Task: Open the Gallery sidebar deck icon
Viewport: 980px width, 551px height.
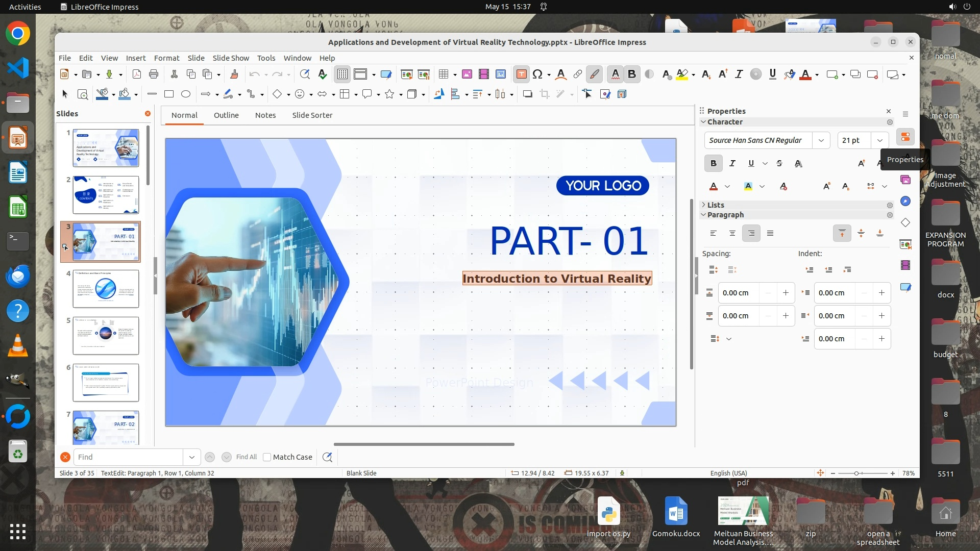Action: (x=905, y=180)
